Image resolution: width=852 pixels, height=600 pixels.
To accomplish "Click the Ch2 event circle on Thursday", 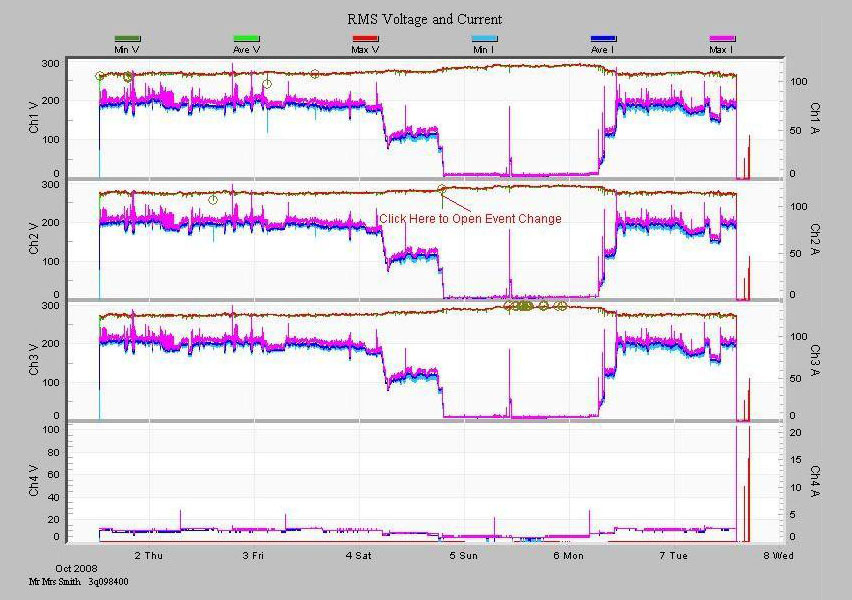I will (x=213, y=200).
